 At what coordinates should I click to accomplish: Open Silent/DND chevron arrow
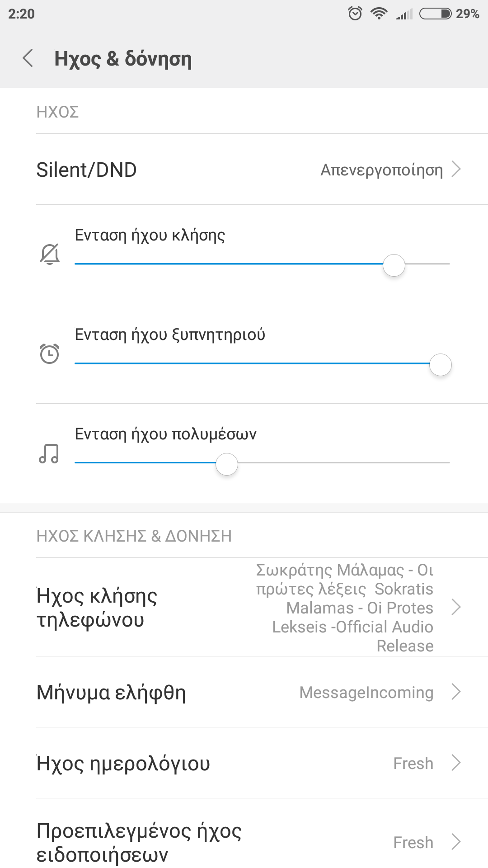pos(456,170)
